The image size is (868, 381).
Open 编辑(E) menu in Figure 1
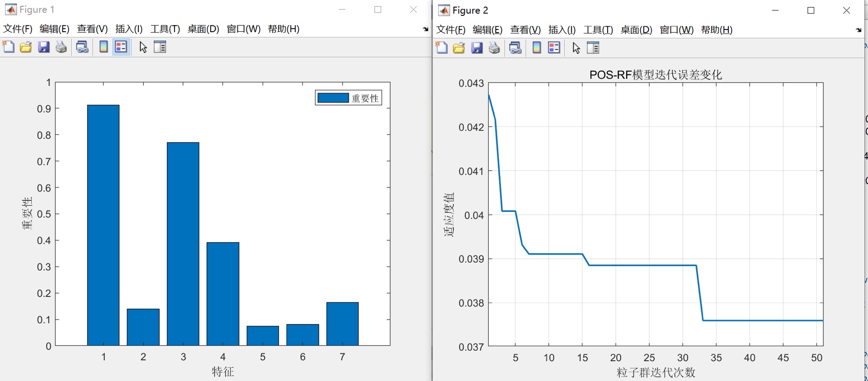pyautogui.click(x=55, y=29)
